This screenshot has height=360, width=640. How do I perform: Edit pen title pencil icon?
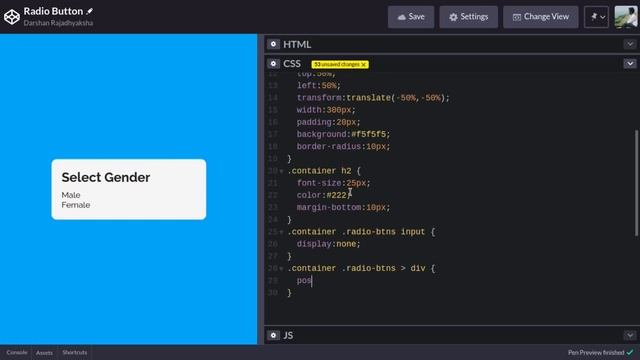[x=90, y=11]
